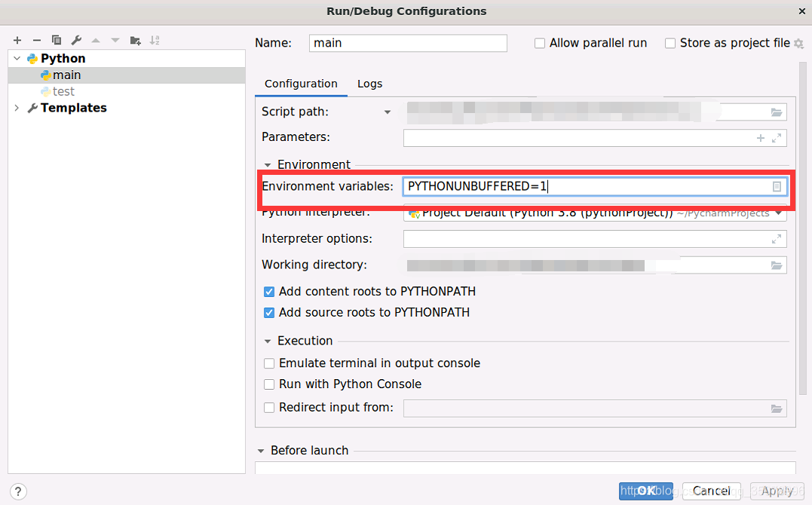Image resolution: width=812 pixels, height=505 pixels.
Task: Uncheck Add content roots to PYTHONPATH
Action: coord(268,292)
